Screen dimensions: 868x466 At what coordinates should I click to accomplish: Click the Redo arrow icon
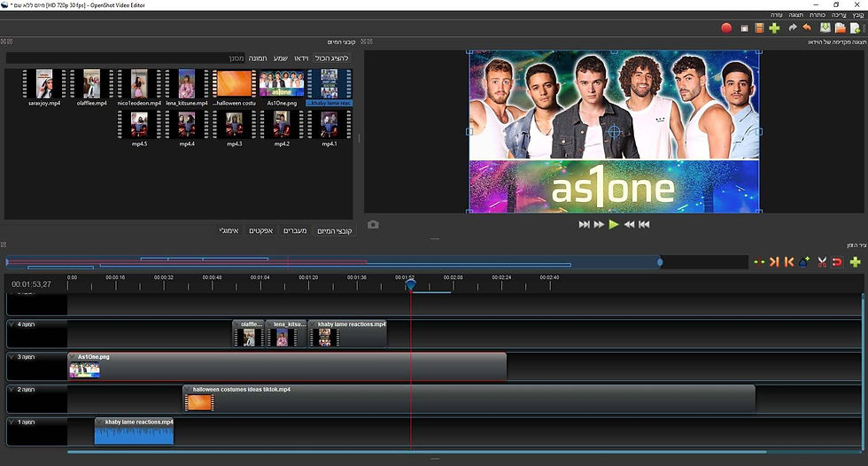click(x=792, y=27)
